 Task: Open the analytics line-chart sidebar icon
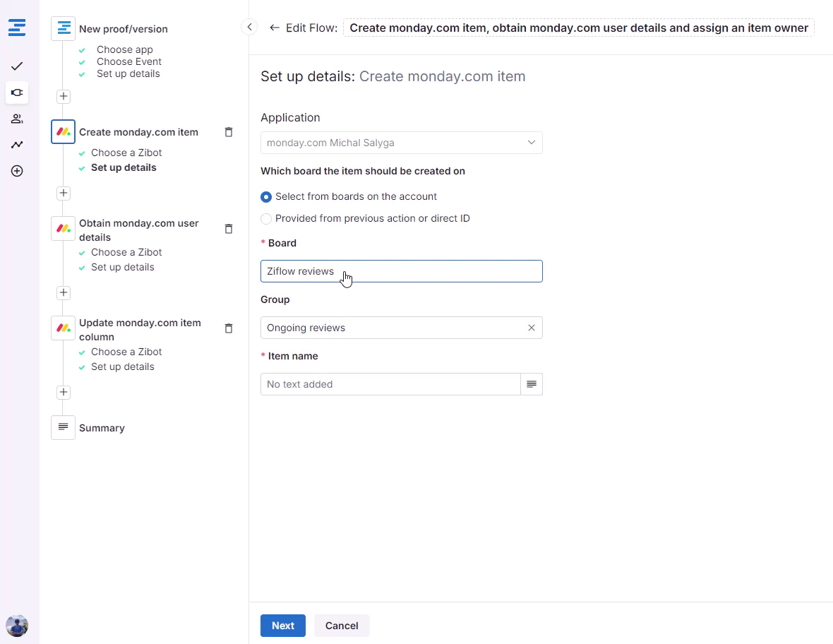click(17, 145)
